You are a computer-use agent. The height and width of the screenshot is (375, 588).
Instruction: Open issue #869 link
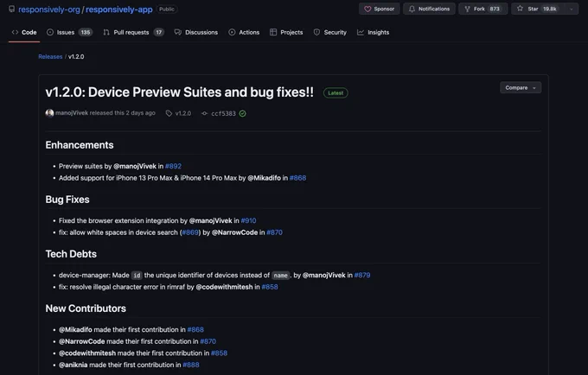pos(190,232)
